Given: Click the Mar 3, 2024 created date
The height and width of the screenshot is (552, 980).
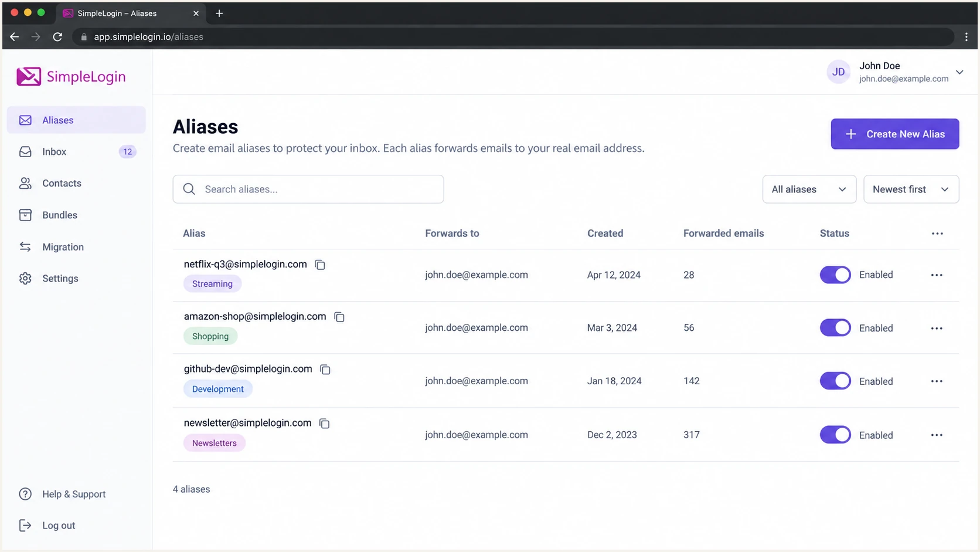Looking at the screenshot, I should (x=612, y=328).
